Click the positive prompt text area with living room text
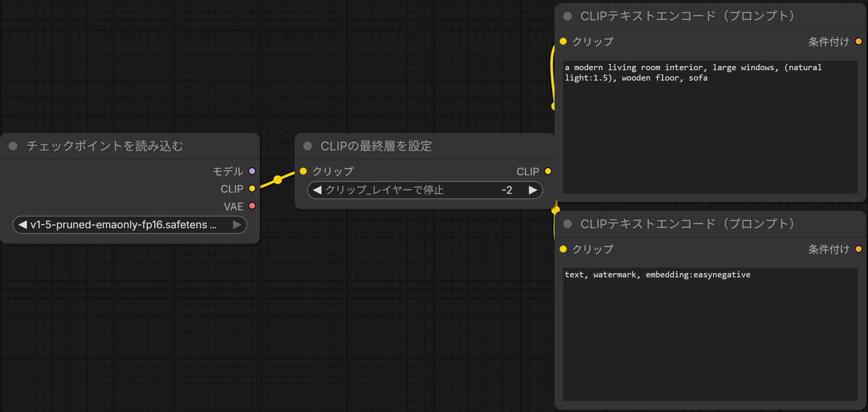Viewport: 868px width, 412px height. coord(710,127)
